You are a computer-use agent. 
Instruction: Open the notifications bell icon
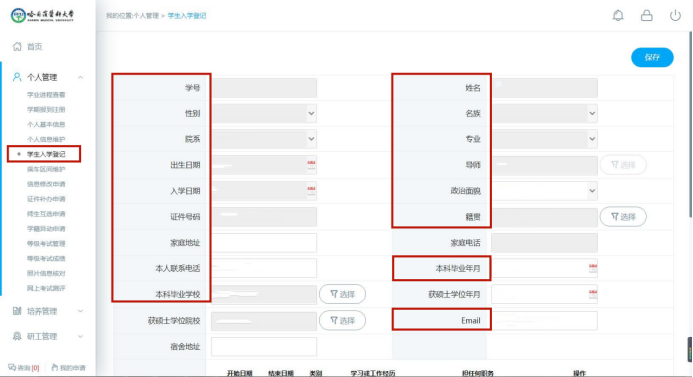click(x=618, y=15)
